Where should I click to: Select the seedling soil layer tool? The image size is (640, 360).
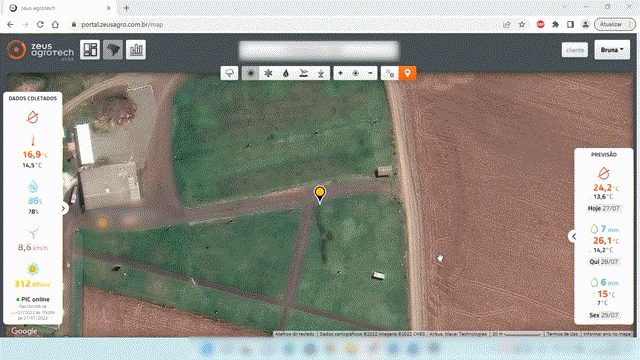[303, 73]
